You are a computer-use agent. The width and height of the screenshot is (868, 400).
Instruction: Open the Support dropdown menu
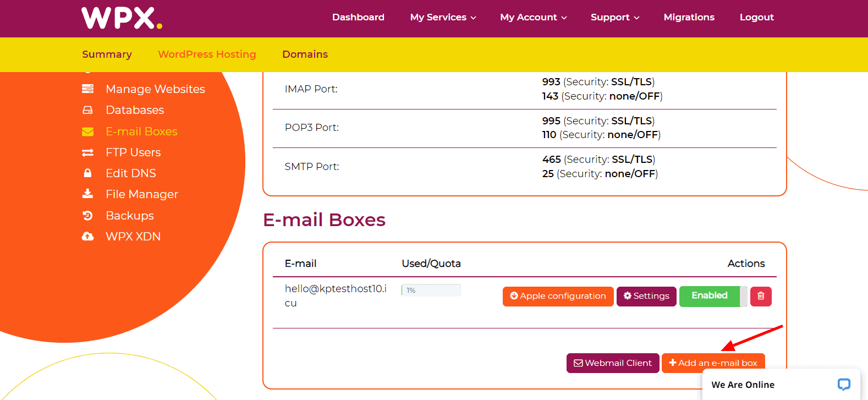click(x=614, y=18)
